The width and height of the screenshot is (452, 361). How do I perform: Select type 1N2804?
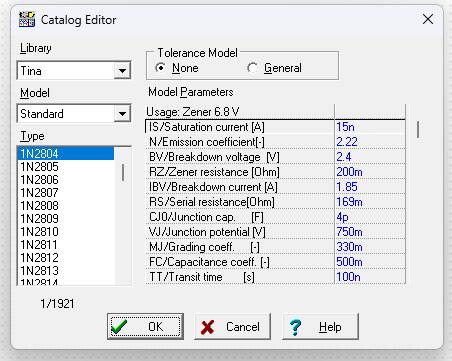coord(66,154)
